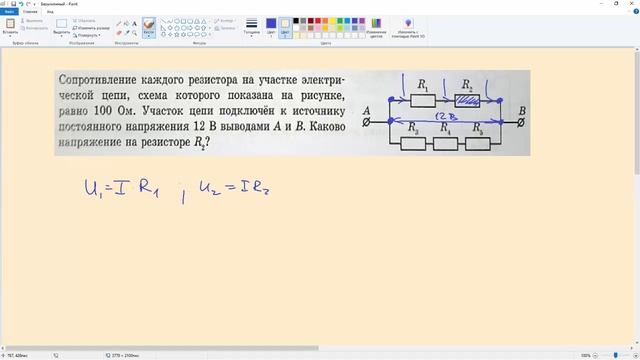Click the Save icon in title bar
640x360 pixels.
[13, 4]
